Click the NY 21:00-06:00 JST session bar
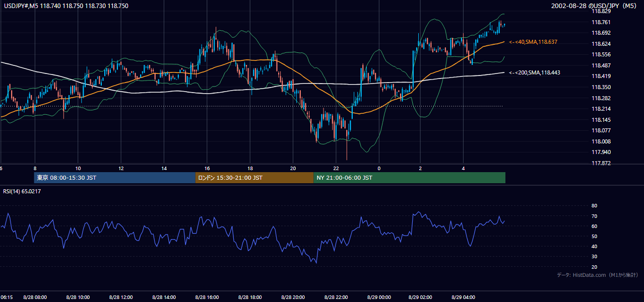The height and width of the screenshot is (302, 644). (409, 178)
